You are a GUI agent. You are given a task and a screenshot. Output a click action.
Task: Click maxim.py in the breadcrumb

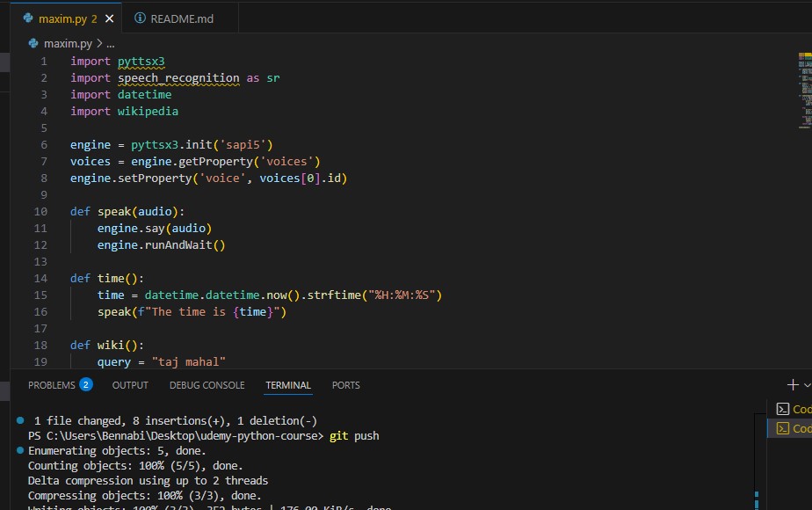coord(68,44)
